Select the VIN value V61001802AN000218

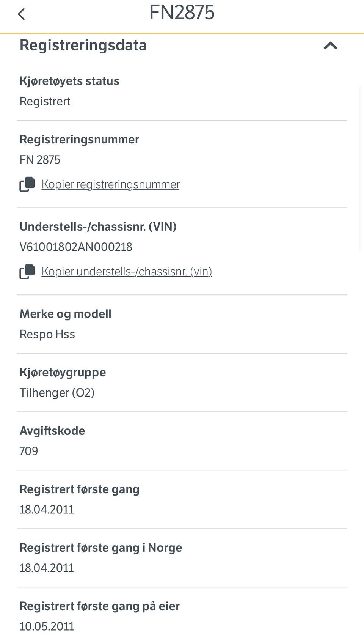[x=76, y=247]
